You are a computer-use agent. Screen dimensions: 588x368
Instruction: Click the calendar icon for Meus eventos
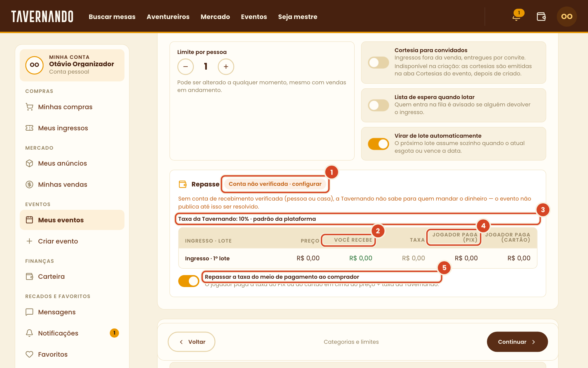point(29,220)
